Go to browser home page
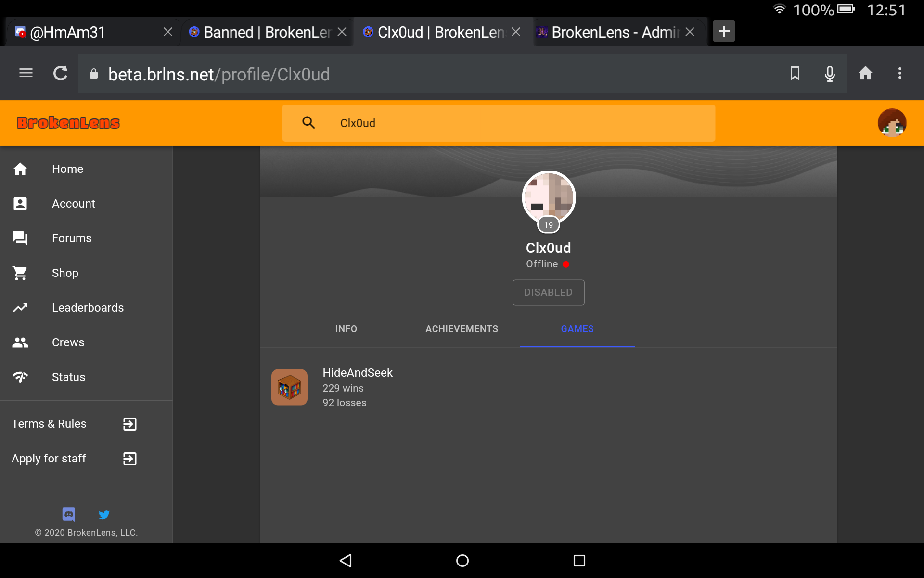The image size is (924, 578). coord(865,73)
